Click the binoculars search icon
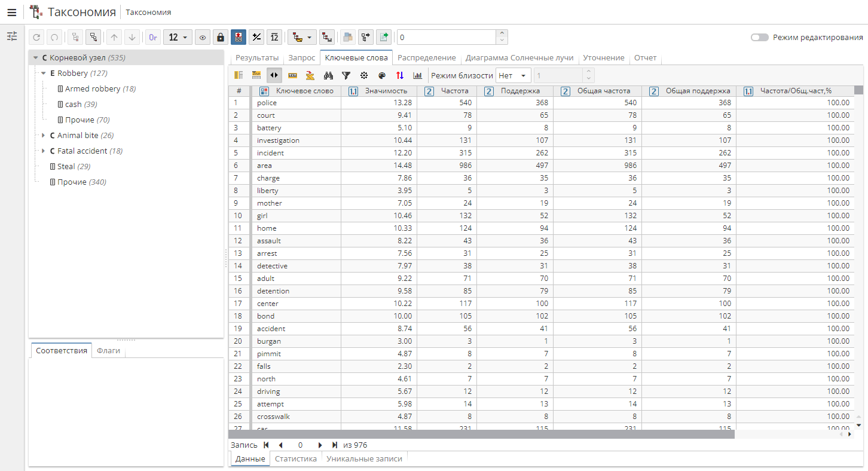Screen dimensions: 868x471 click(328, 75)
